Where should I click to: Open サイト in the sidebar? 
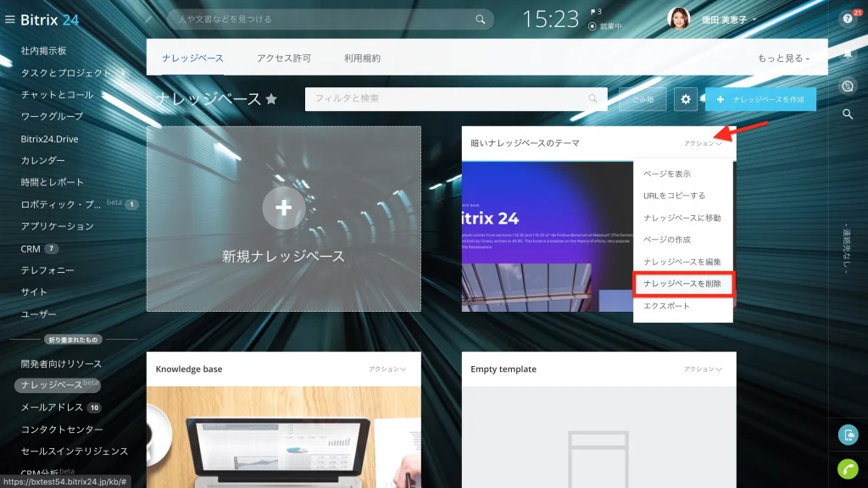click(x=34, y=292)
